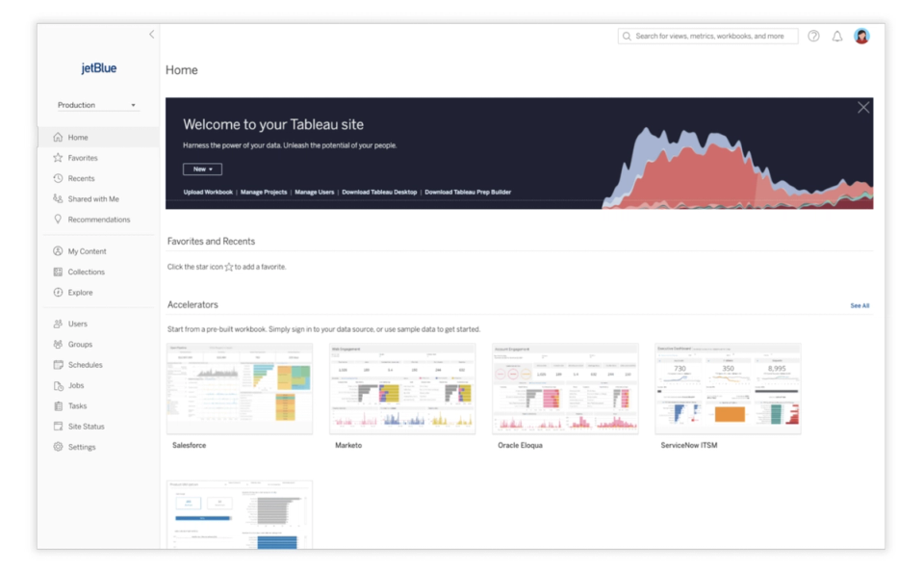Click the Groups icon in sidebar

pyautogui.click(x=58, y=345)
